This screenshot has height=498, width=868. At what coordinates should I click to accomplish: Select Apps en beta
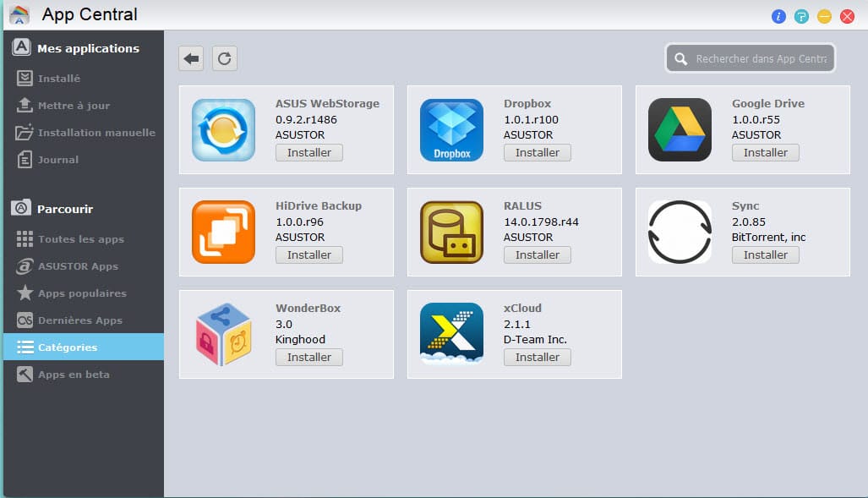84,374
